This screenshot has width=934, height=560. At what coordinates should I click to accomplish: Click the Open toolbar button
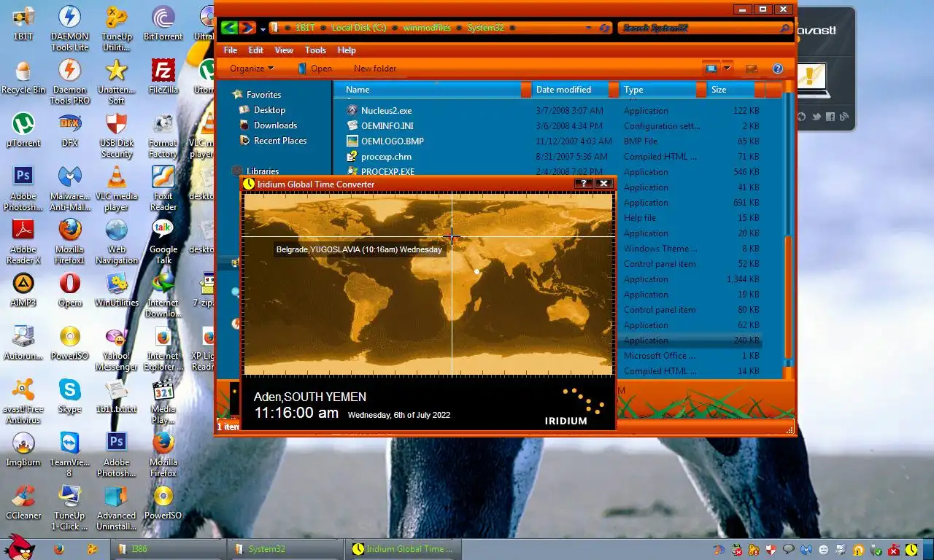point(314,69)
